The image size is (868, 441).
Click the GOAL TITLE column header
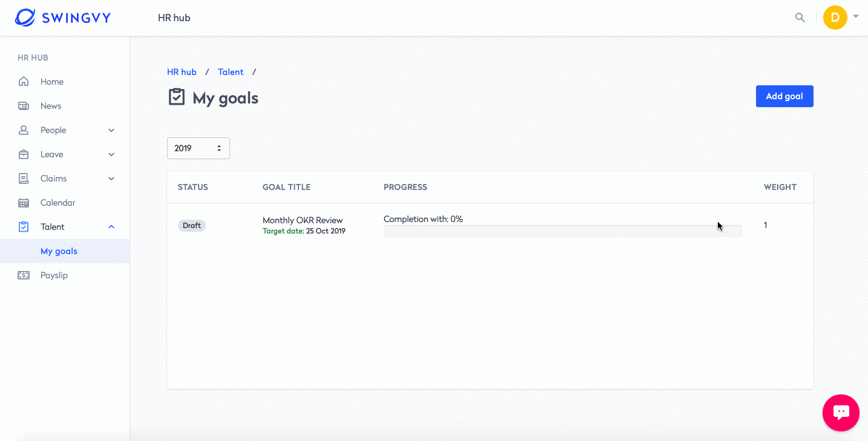point(286,187)
